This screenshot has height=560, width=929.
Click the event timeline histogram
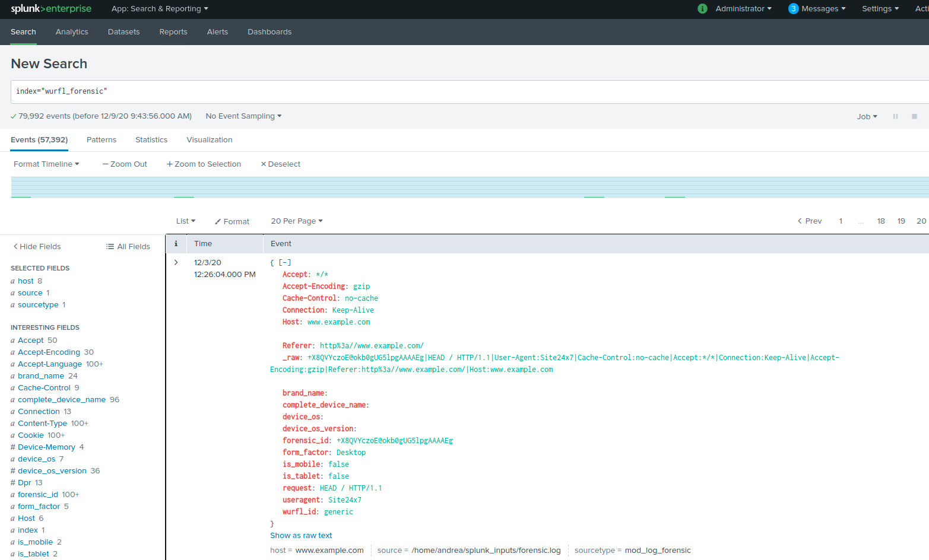(470, 187)
